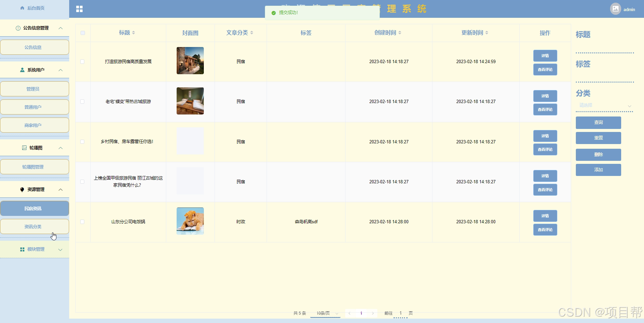644x323 pixels.
Task: Open 资讯分类 menu item
Action: (35, 227)
